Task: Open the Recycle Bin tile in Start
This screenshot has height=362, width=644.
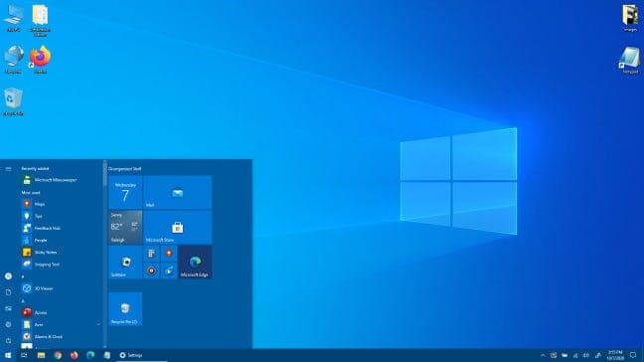Action: [x=125, y=309]
